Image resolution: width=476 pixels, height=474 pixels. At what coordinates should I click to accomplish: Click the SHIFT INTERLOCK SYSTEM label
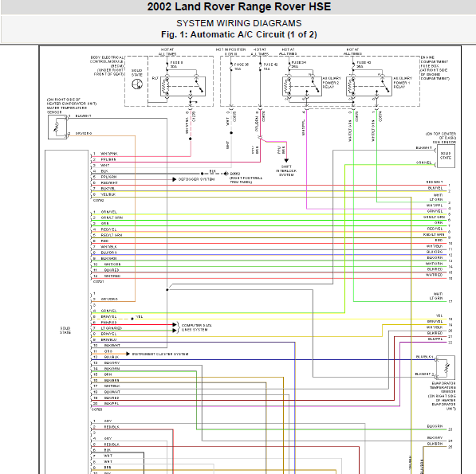(x=286, y=170)
